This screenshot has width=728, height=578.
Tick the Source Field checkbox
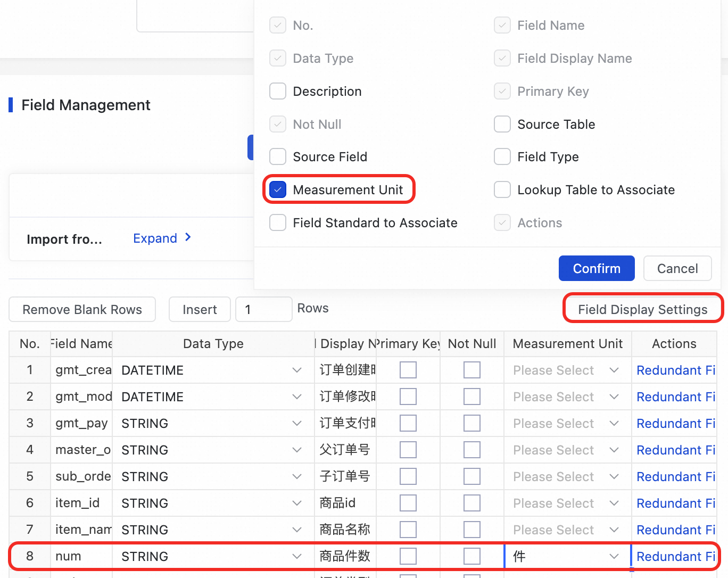coord(278,157)
